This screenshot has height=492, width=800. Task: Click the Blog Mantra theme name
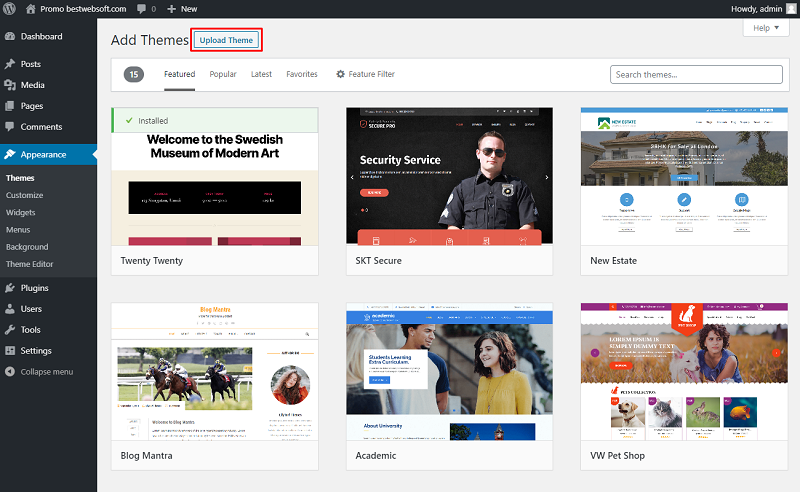pyautogui.click(x=146, y=456)
